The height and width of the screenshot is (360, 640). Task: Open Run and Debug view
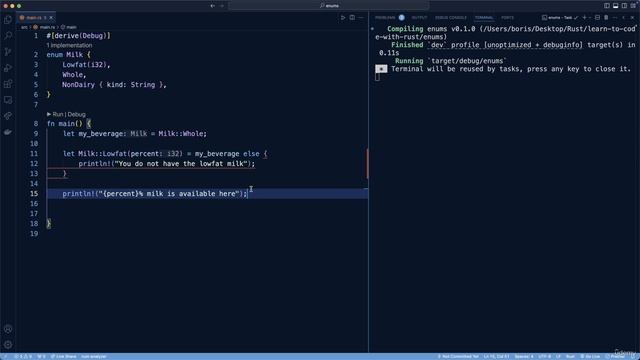[x=8, y=68]
